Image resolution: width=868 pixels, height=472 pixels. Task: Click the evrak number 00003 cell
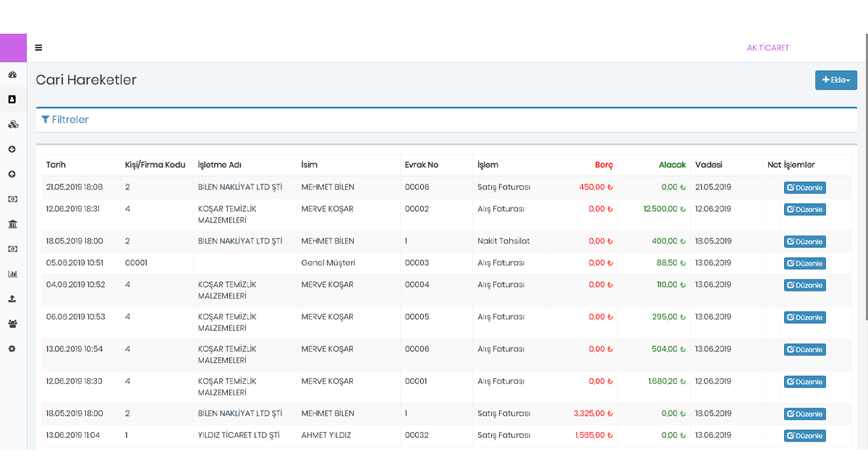pyautogui.click(x=417, y=263)
